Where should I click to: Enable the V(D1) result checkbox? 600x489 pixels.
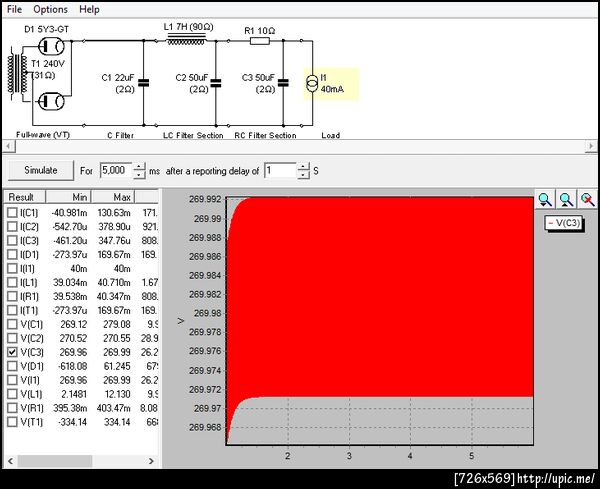[x=12, y=366]
